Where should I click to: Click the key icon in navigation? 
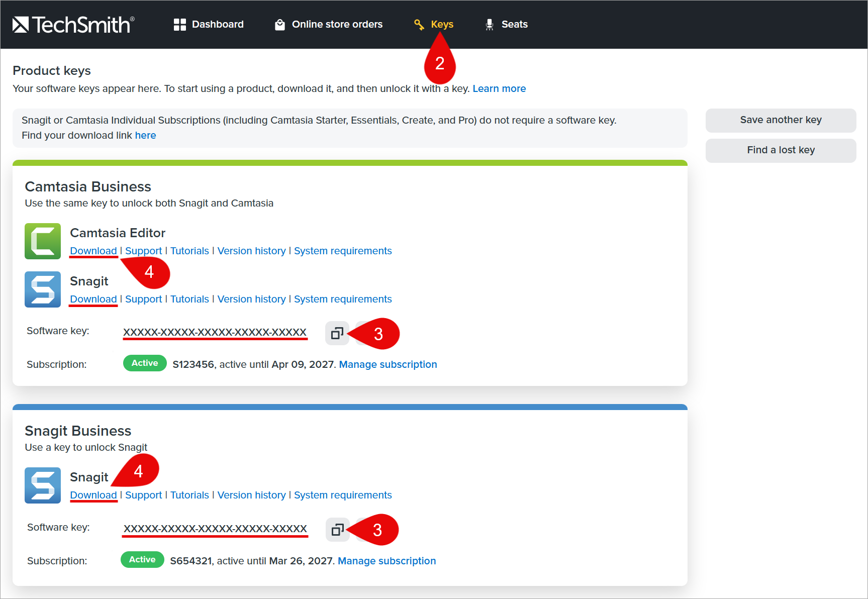(x=419, y=25)
